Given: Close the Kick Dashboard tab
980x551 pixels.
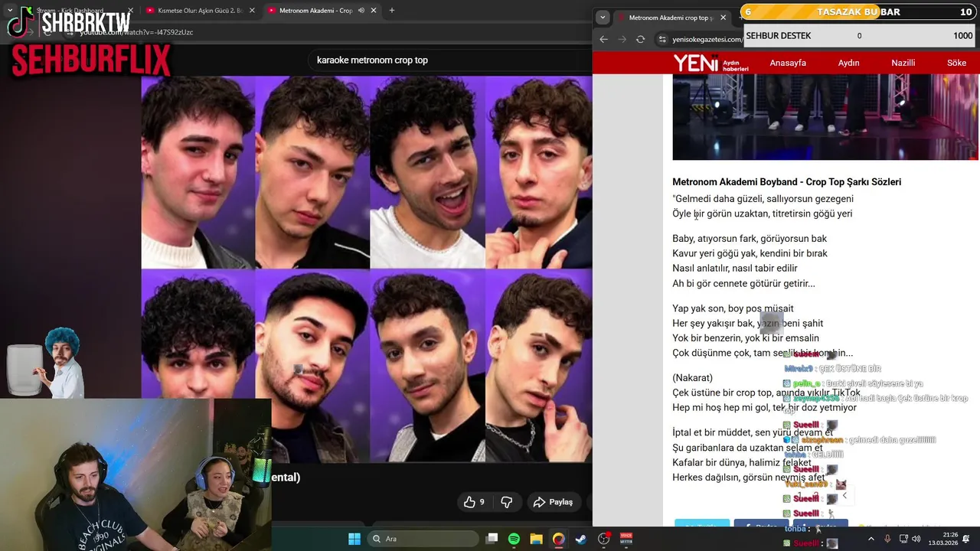Looking at the screenshot, I should [130, 11].
